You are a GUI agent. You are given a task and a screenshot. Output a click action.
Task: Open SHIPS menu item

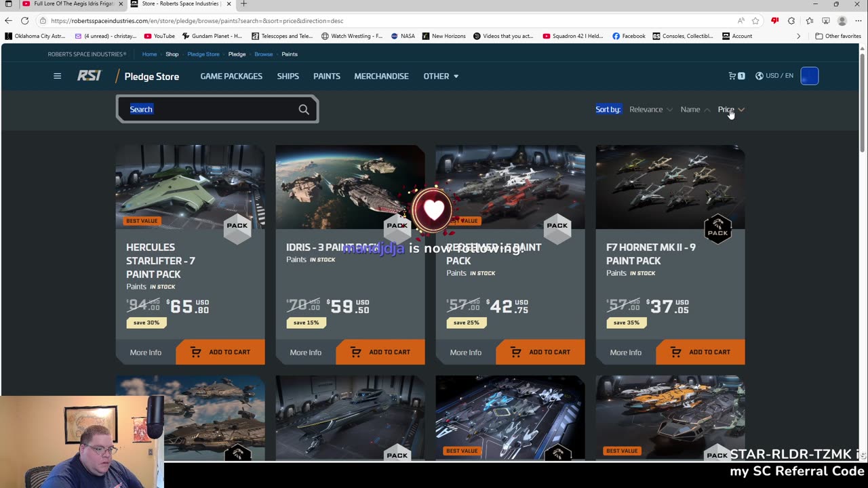click(x=288, y=76)
